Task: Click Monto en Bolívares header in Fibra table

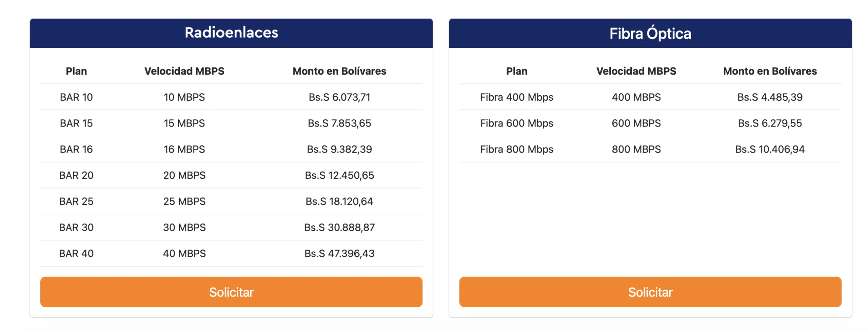Action: [x=769, y=71]
